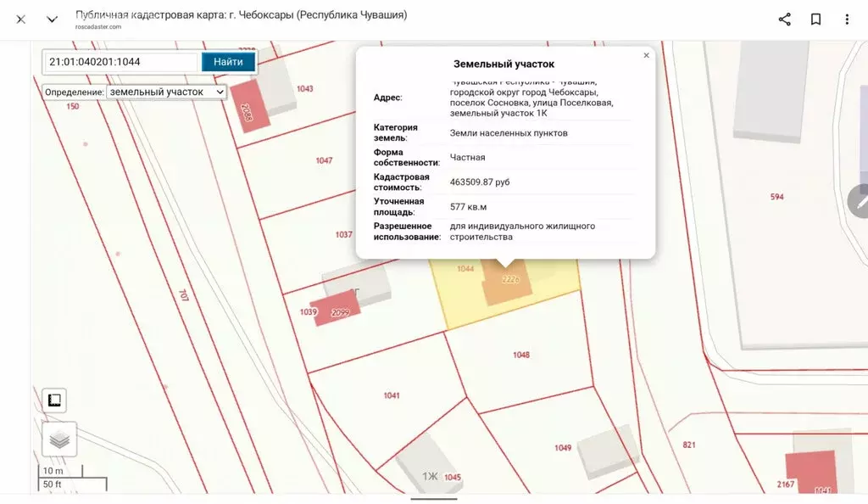Select the area selection tool icon

(x=54, y=400)
